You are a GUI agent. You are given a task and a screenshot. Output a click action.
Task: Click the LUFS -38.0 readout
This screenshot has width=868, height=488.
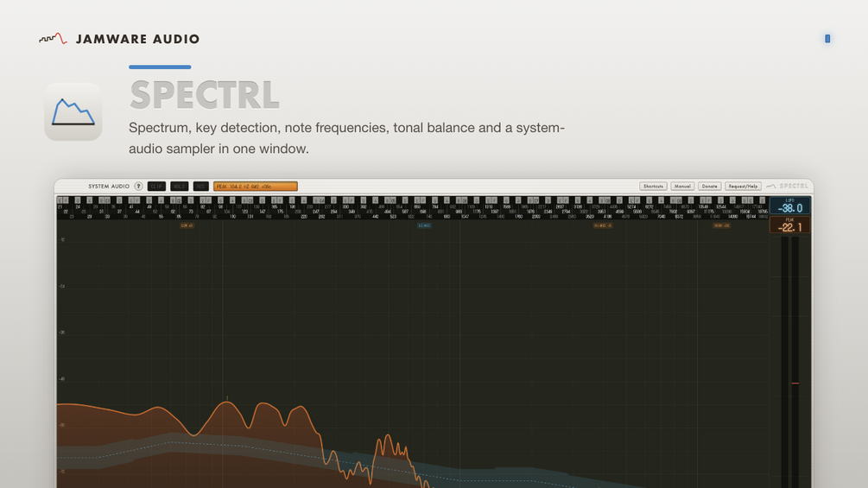790,206
